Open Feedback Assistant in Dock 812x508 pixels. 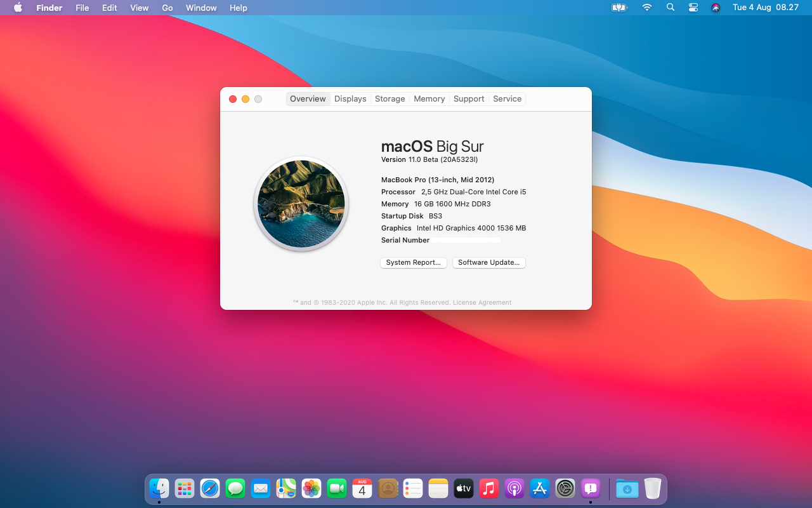591,488
